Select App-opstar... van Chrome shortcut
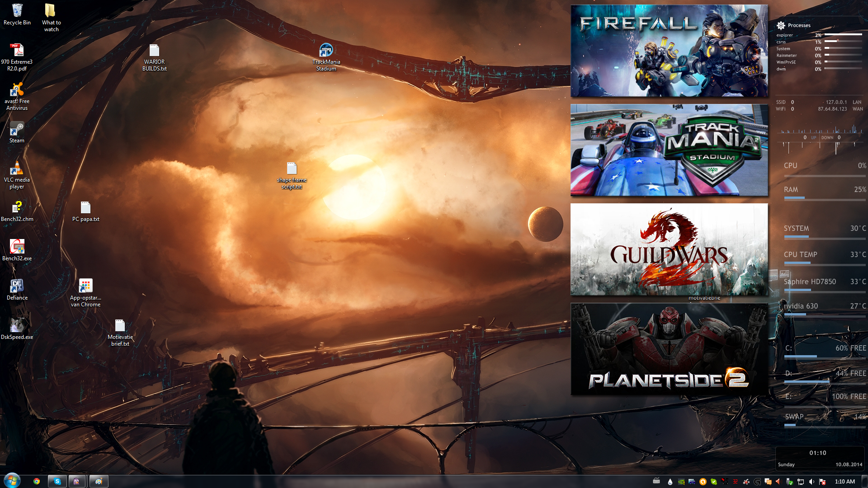868x488 pixels. [85, 293]
